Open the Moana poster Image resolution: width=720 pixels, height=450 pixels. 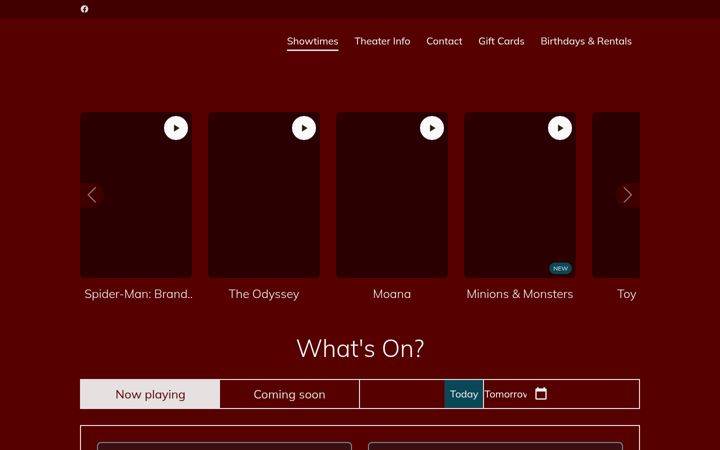point(392,195)
